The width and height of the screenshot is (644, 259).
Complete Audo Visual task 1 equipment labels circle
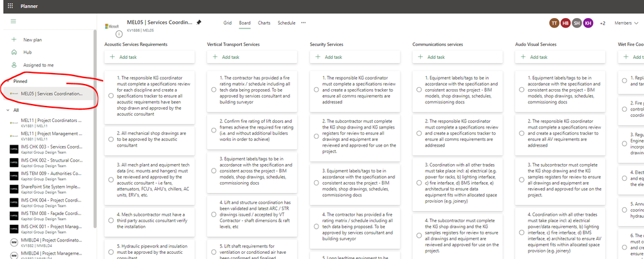pyautogui.click(x=522, y=90)
